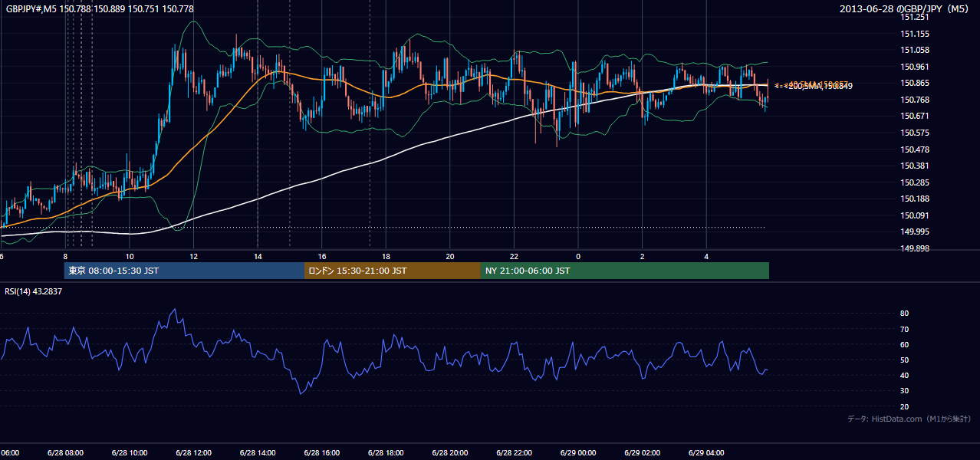Click hour tick '20' under the price chart
The image size is (980, 460).
(x=450, y=256)
